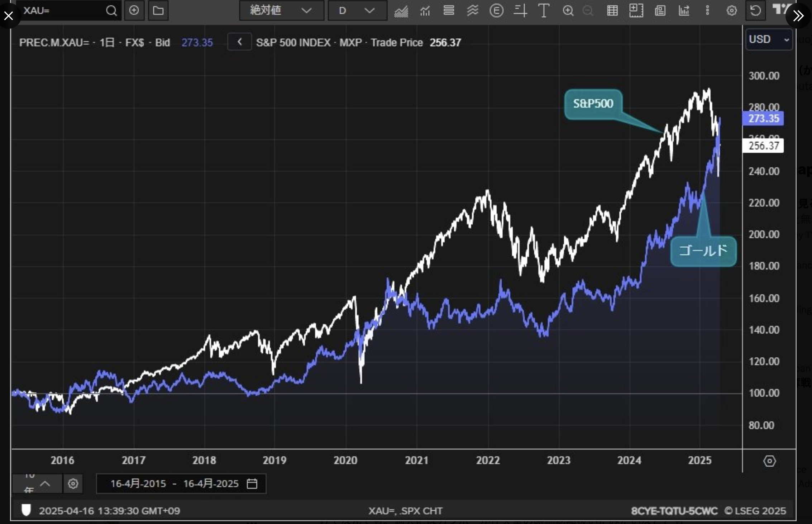
Task: Click the wavy lines overlay icon
Action: [473, 10]
